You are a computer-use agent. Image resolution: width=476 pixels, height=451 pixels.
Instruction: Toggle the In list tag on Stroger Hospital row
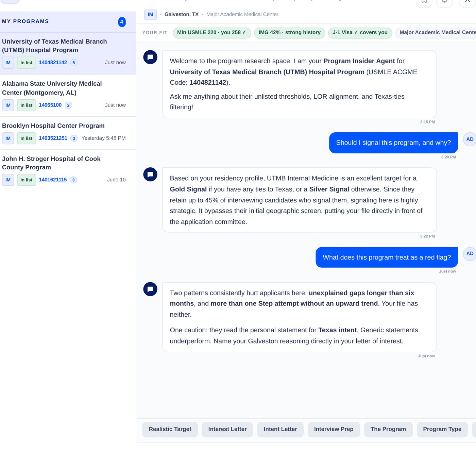[x=27, y=180]
